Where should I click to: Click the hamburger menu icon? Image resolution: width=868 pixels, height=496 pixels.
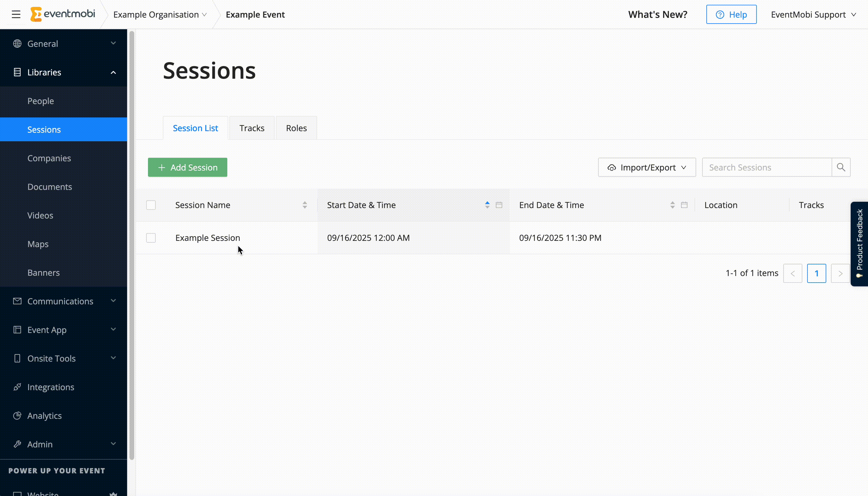(16, 14)
